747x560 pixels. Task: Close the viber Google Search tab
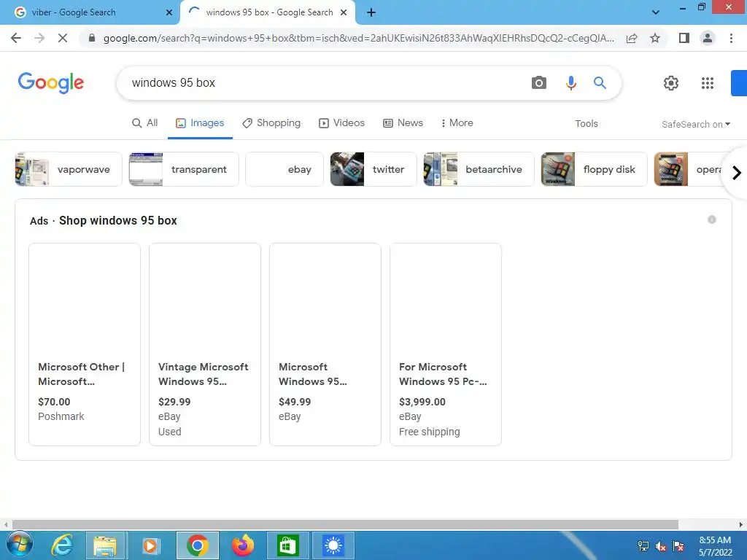(169, 12)
